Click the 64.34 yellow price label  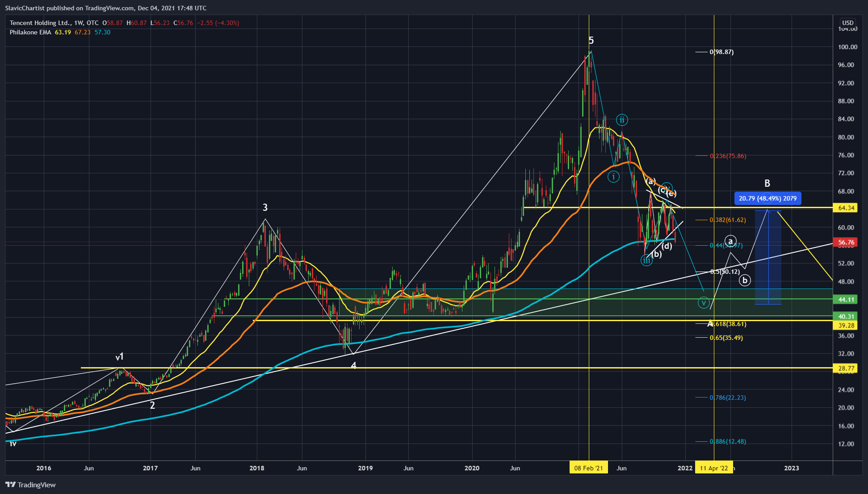click(x=846, y=208)
